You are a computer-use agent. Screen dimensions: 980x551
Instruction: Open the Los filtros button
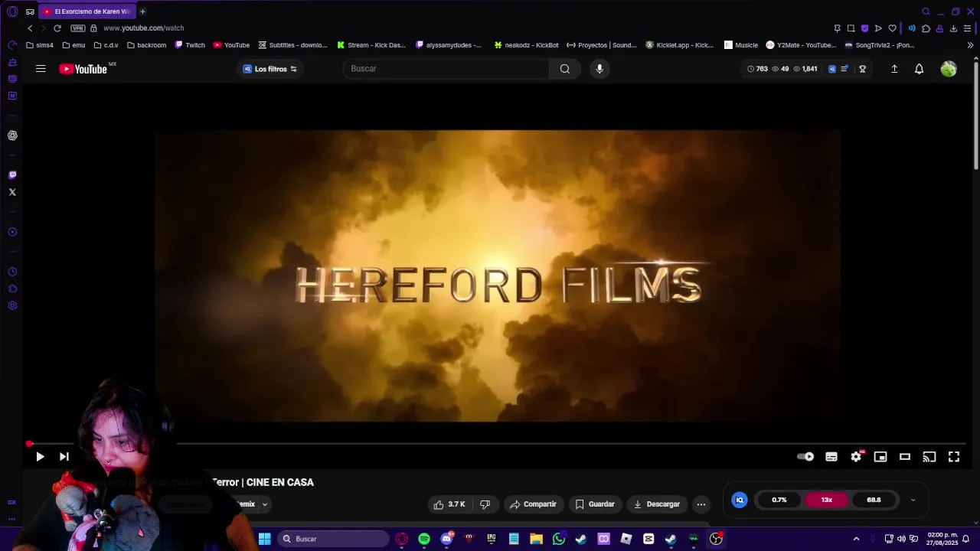(x=269, y=69)
